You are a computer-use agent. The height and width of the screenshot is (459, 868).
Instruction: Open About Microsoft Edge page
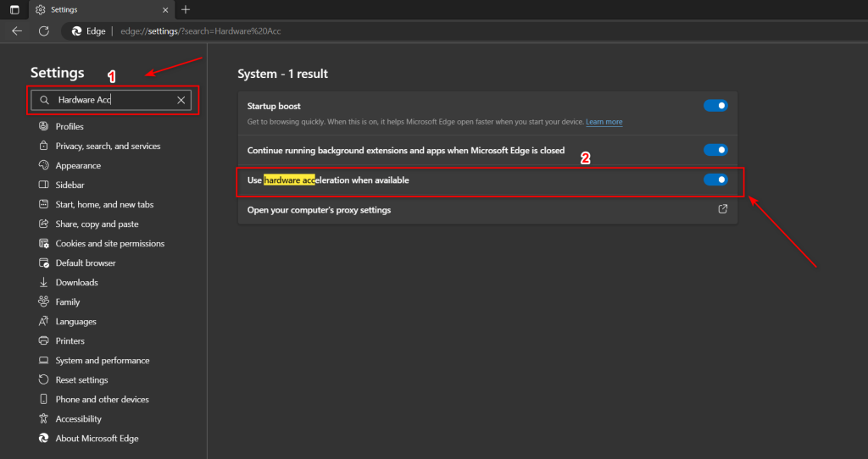click(x=97, y=438)
